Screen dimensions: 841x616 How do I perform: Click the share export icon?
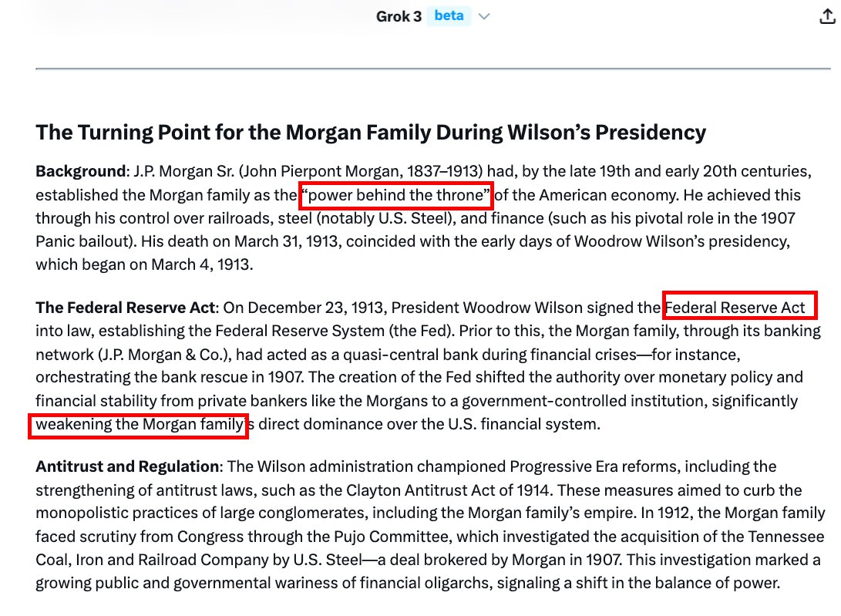825,17
